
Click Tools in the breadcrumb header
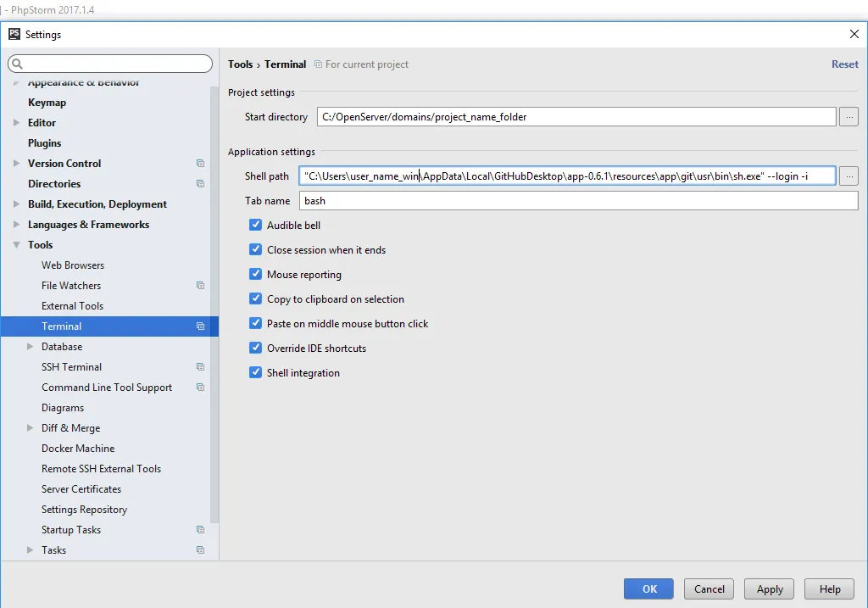coord(240,64)
